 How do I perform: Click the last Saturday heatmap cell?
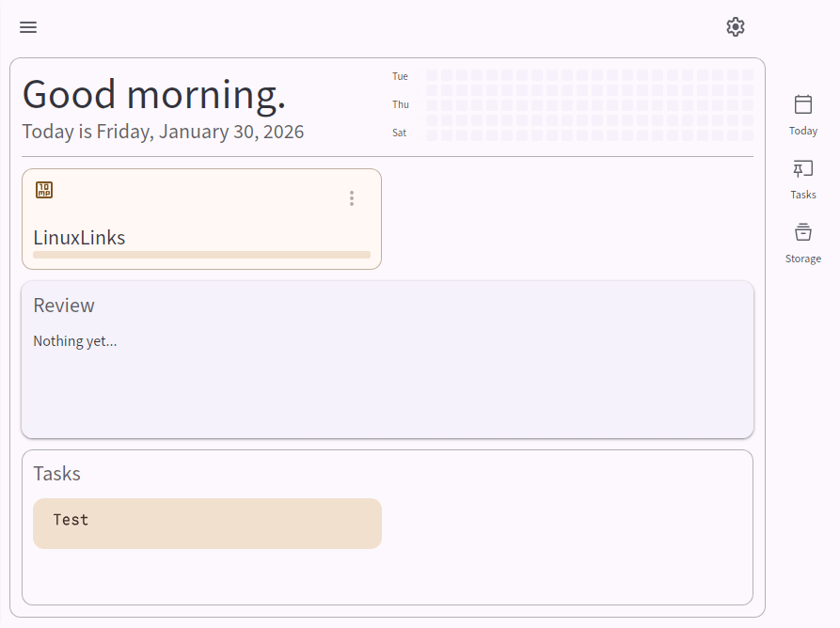[747, 135]
